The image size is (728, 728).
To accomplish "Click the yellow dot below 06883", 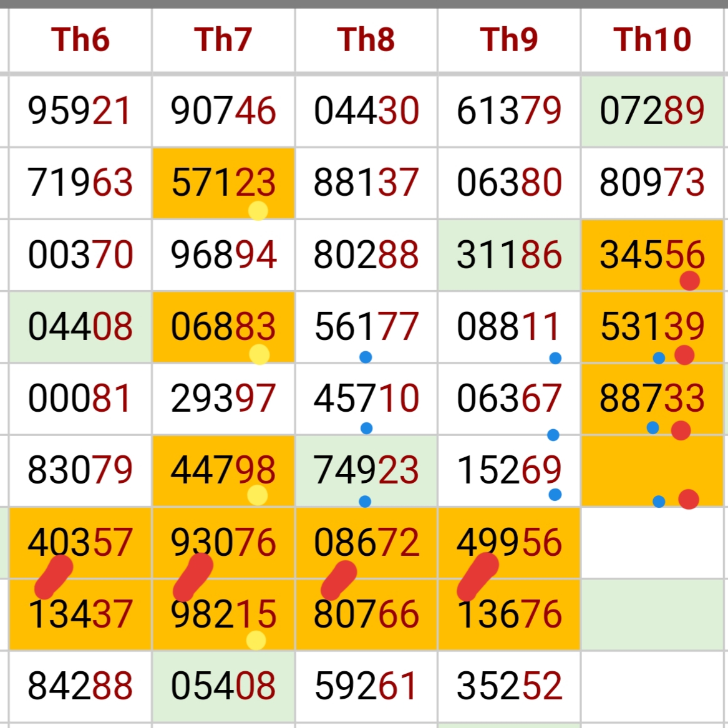I will point(259,354).
